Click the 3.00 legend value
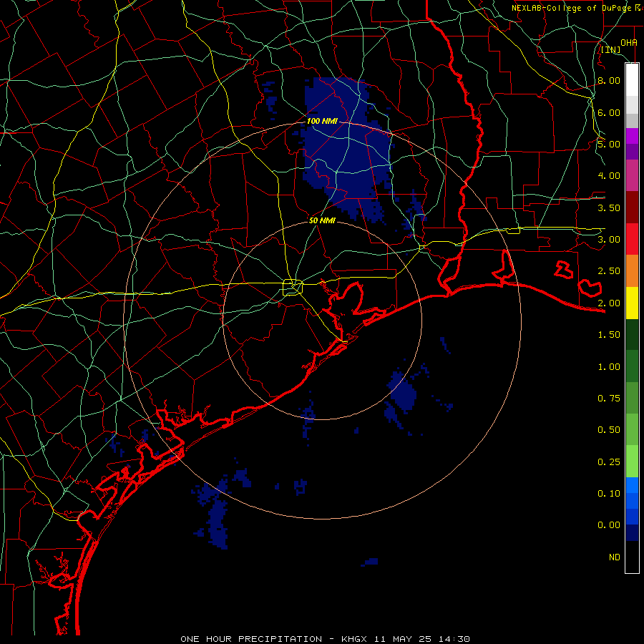This screenshot has height=644, width=644. 609,240
